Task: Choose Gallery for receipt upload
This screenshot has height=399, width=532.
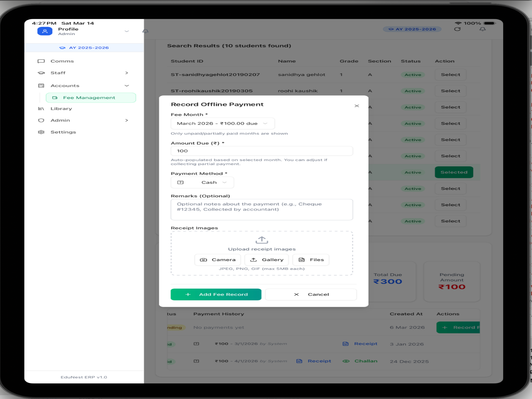Action: (x=266, y=260)
